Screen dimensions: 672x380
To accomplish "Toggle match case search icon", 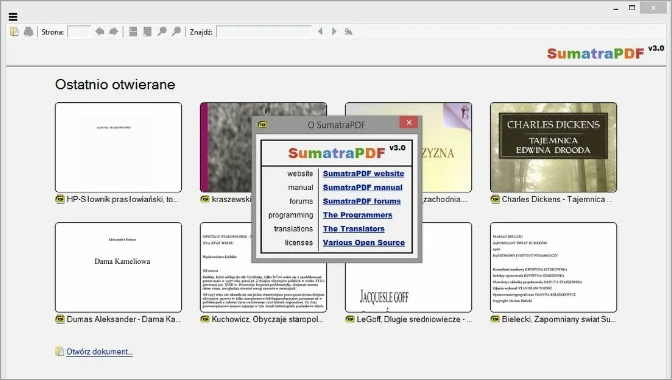I will coord(348,32).
